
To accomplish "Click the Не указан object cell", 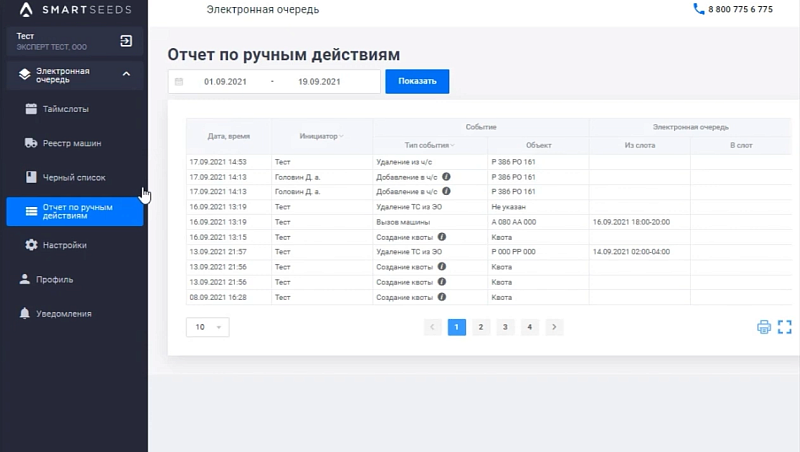I will [x=538, y=207].
